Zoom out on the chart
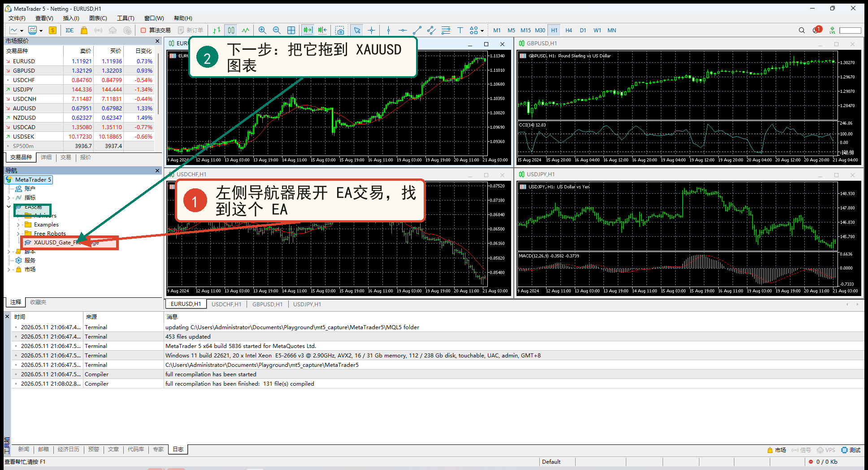This screenshot has height=470, width=868. pos(277,30)
